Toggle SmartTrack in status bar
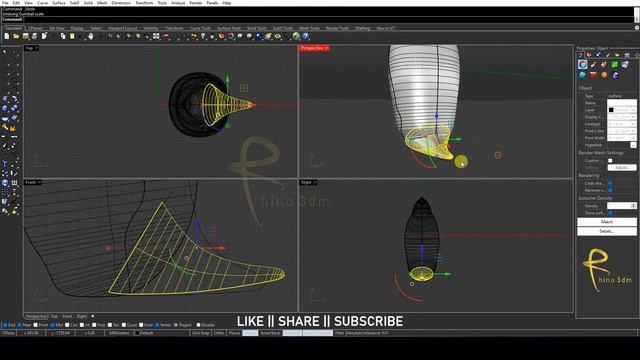640x360 pixels. point(270,333)
